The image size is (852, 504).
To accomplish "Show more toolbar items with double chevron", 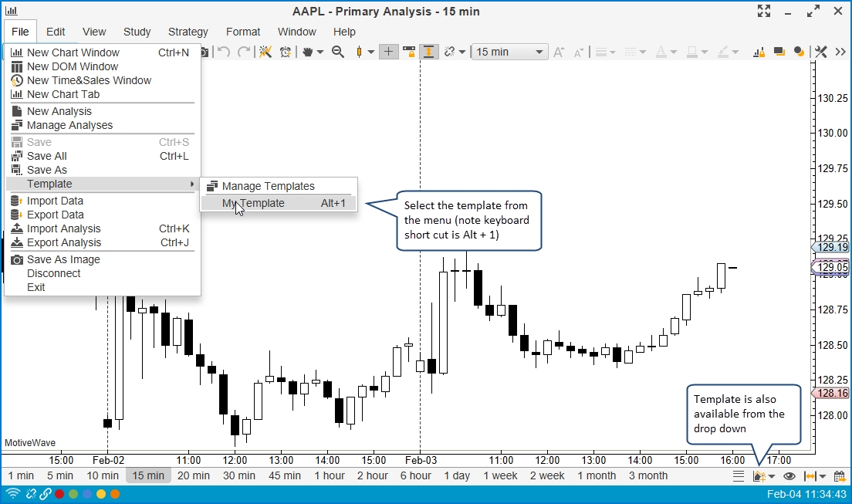I will [840, 52].
